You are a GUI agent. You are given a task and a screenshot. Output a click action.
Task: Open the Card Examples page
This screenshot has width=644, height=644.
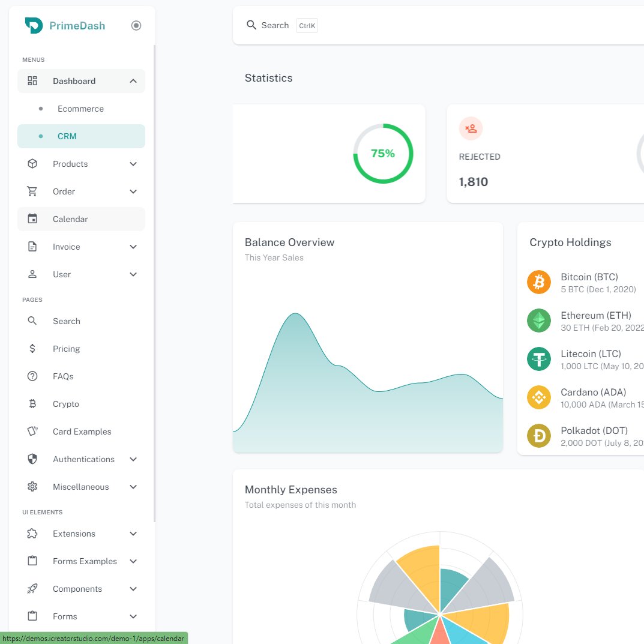(81, 432)
